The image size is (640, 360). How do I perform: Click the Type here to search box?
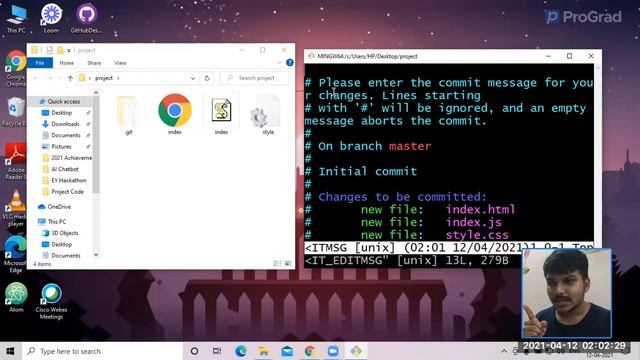click(x=102, y=351)
